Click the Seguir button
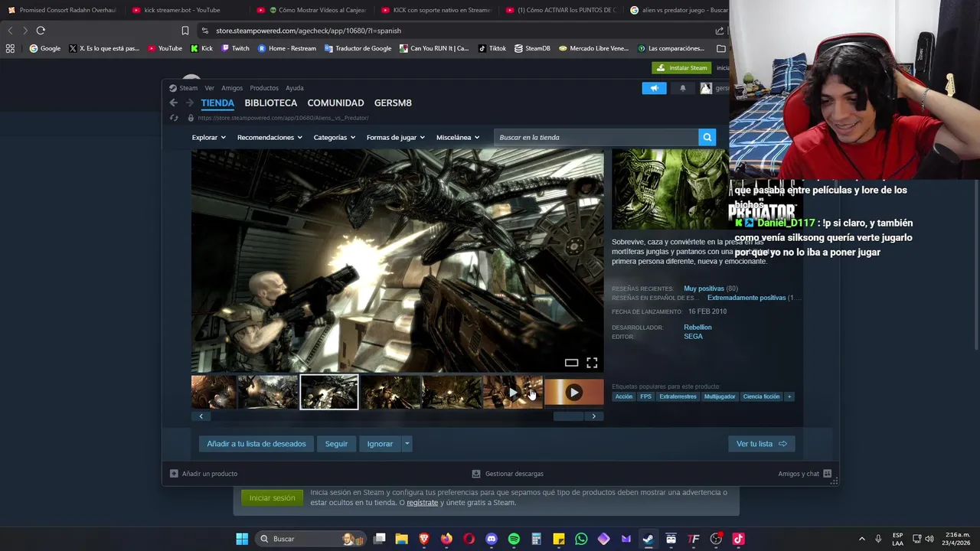Image resolution: width=980 pixels, height=551 pixels. (x=336, y=444)
